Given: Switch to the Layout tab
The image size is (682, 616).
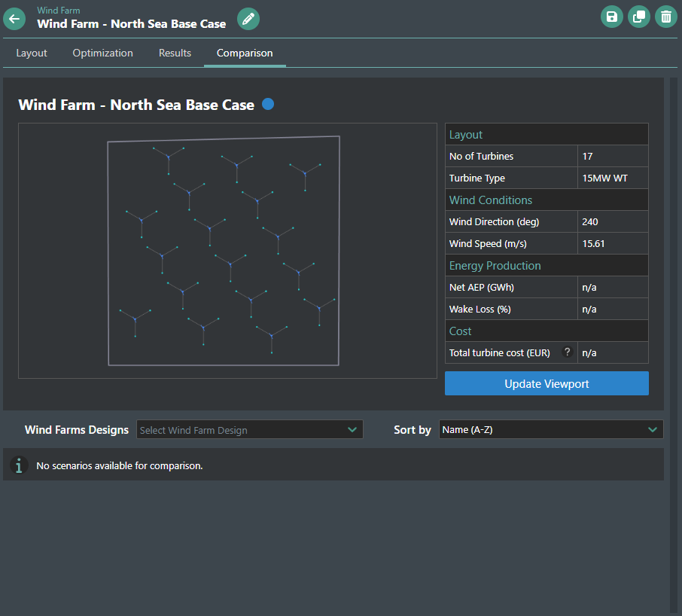Looking at the screenshot, I should pos(32,53).
